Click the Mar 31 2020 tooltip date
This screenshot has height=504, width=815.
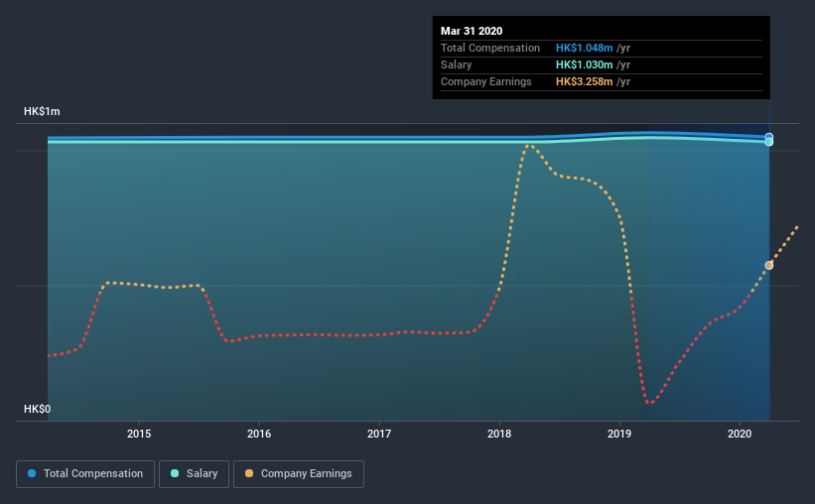click(472, 31)
